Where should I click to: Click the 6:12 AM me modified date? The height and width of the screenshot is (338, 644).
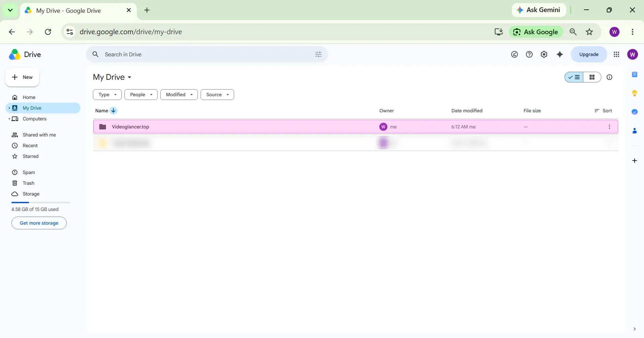click(464, 127)
